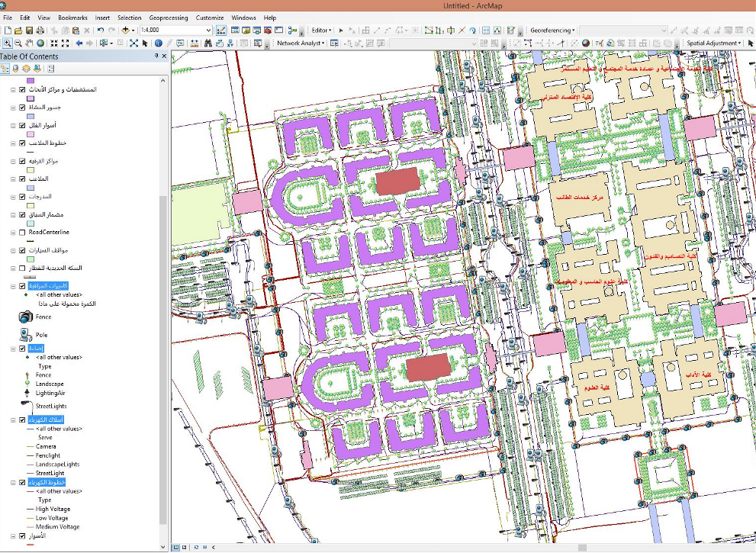Select the Find binoculars tool
This screenshot has width=756, height=553.
click(x=207, y=43)
